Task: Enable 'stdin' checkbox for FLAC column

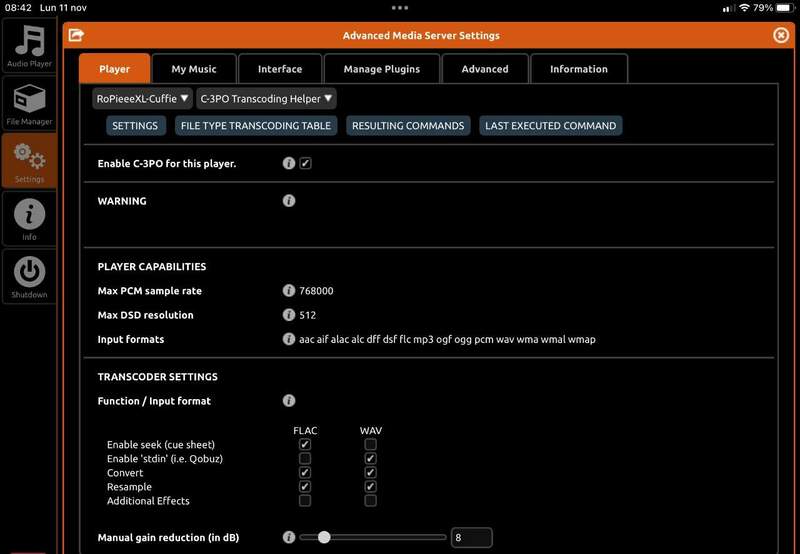Action: coord(305,459)
